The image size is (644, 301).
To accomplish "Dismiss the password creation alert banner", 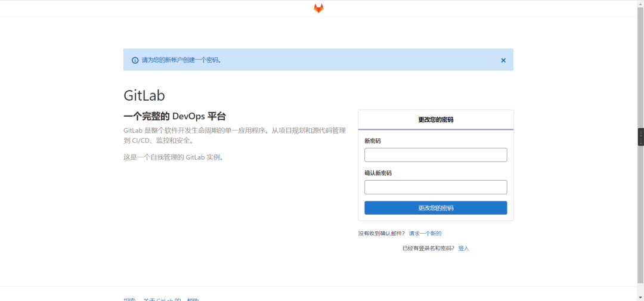I will click(503, 60).
